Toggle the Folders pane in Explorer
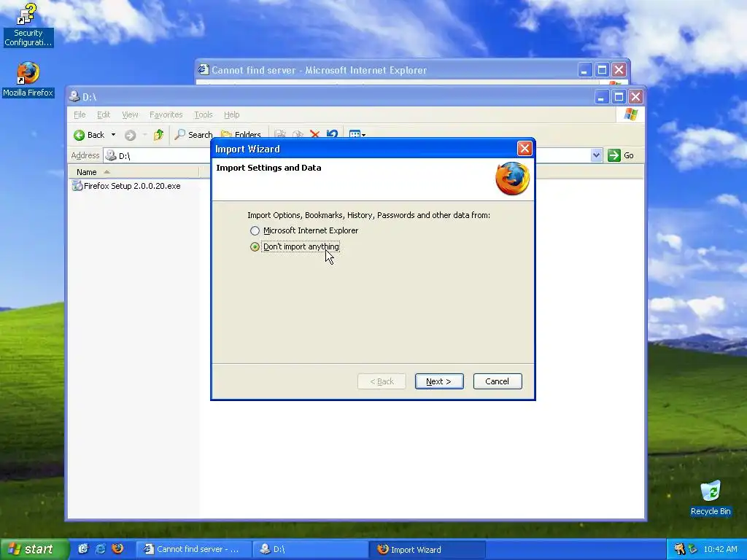 click(x=241, y=135)
